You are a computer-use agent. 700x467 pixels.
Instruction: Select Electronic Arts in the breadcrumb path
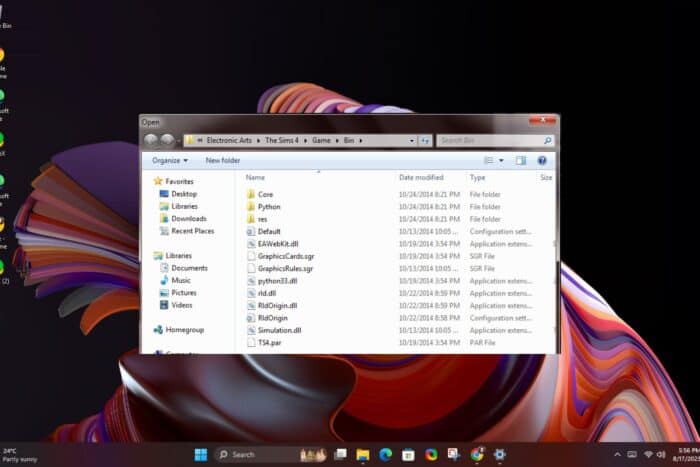(x=229, y=140)
